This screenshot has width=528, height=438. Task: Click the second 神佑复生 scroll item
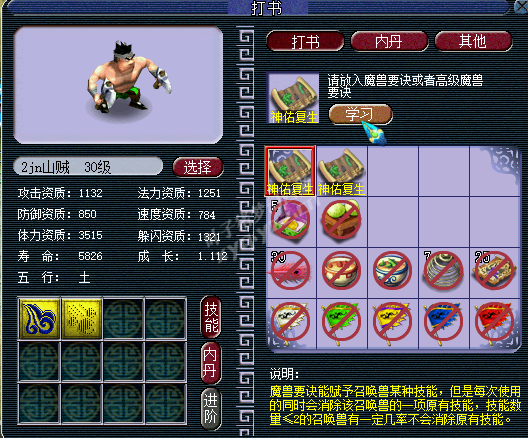tap(341, 171)
